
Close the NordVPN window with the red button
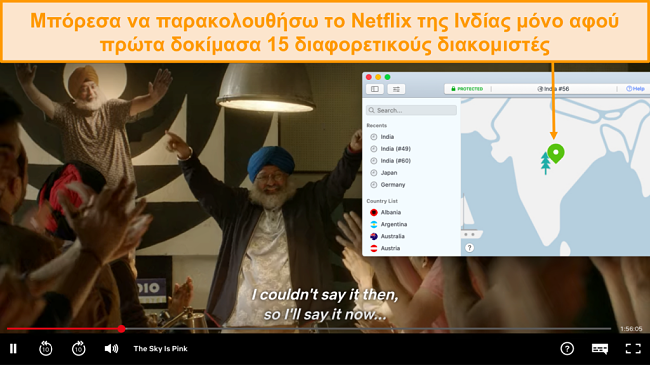(x=369, y=77)
